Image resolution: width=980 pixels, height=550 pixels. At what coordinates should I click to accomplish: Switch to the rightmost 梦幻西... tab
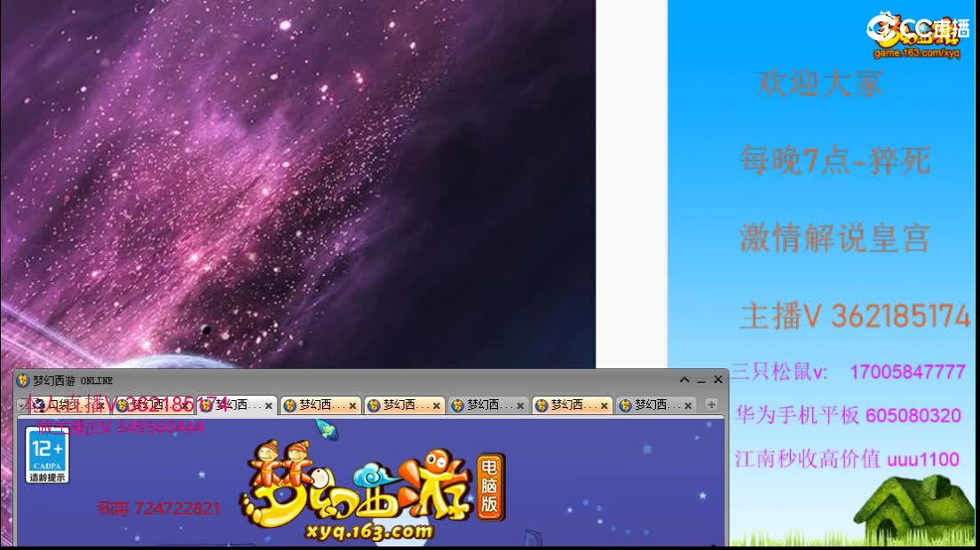pos(652,405)
